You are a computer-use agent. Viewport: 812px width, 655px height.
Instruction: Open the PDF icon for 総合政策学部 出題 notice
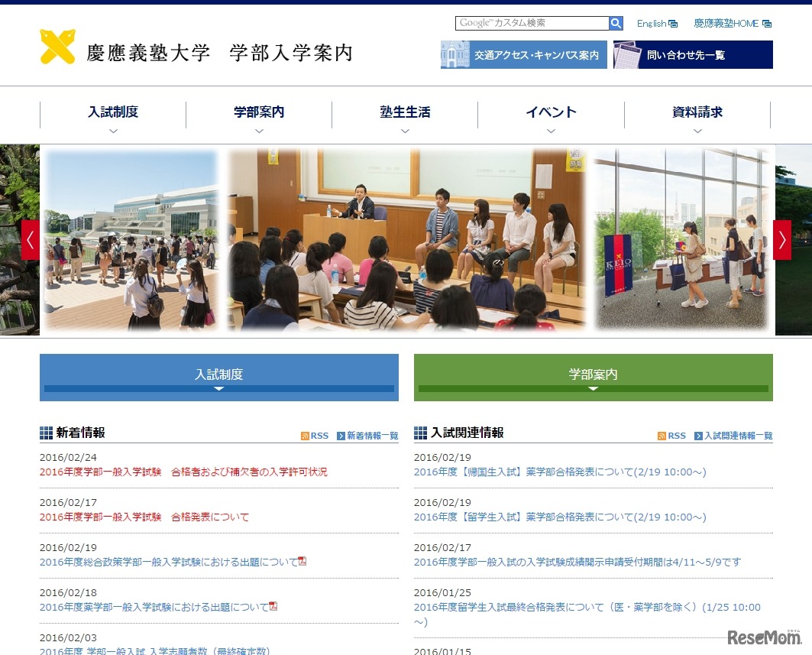click(302, 560)
